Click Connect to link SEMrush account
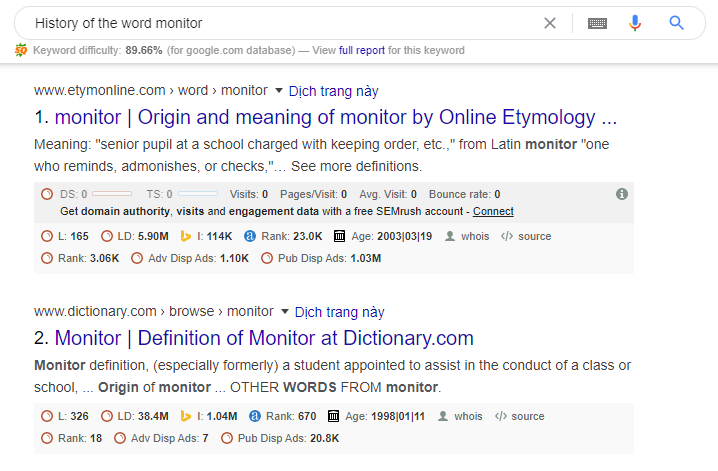The width and height of the screenshot is (718, 471). 493,211
